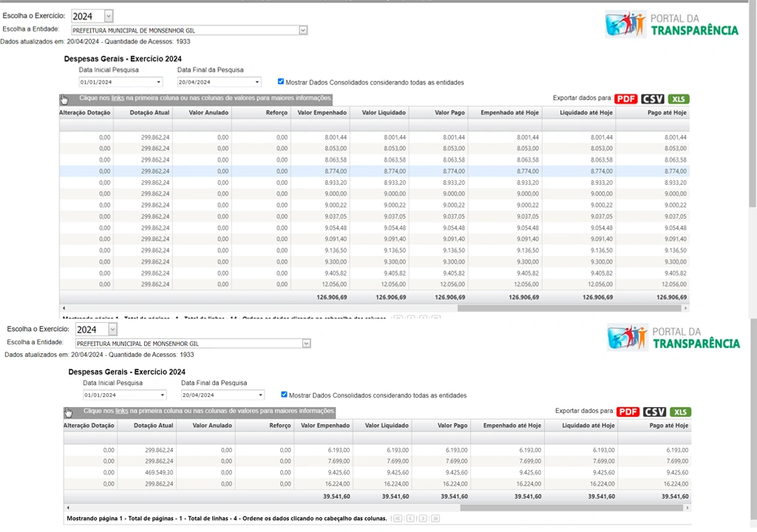
Task: Open the upper Data Inicial da Pesquisa dropdown
Action: point(158,83)
